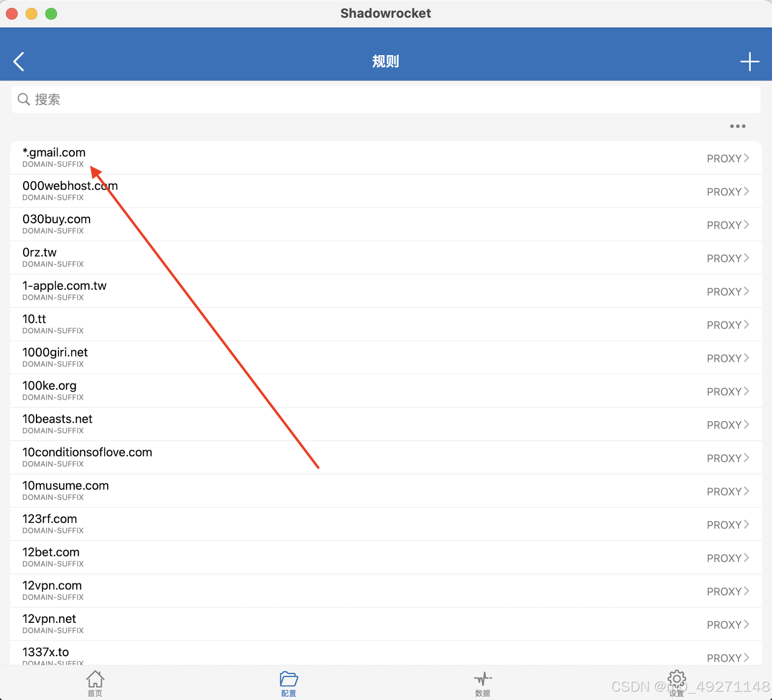This screenshot has height=700, width=772.
Task: Expand PROXY chevron for 10.tt
Action: (x=746, y=324)
